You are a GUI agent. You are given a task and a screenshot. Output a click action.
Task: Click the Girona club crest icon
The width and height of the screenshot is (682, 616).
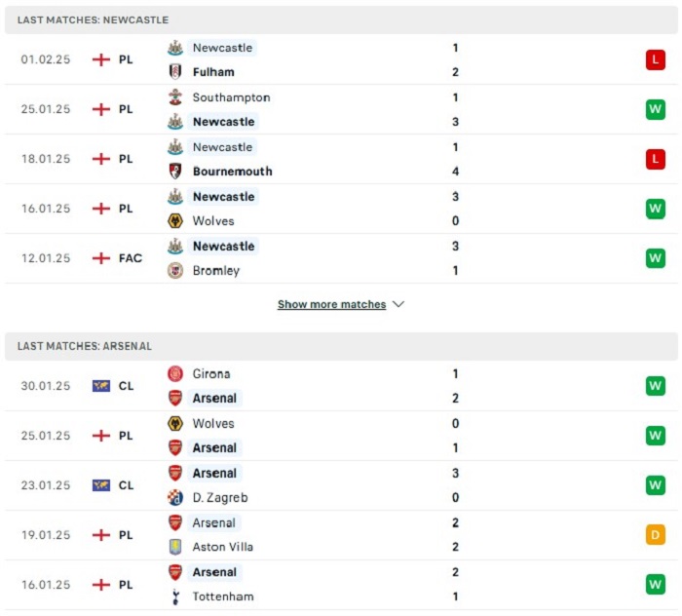[x=175, y=373]
